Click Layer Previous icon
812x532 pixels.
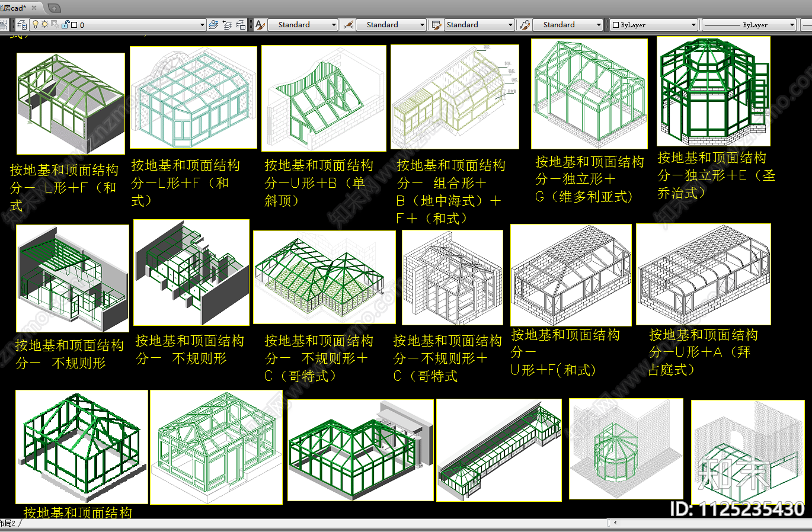pos(228,25)
